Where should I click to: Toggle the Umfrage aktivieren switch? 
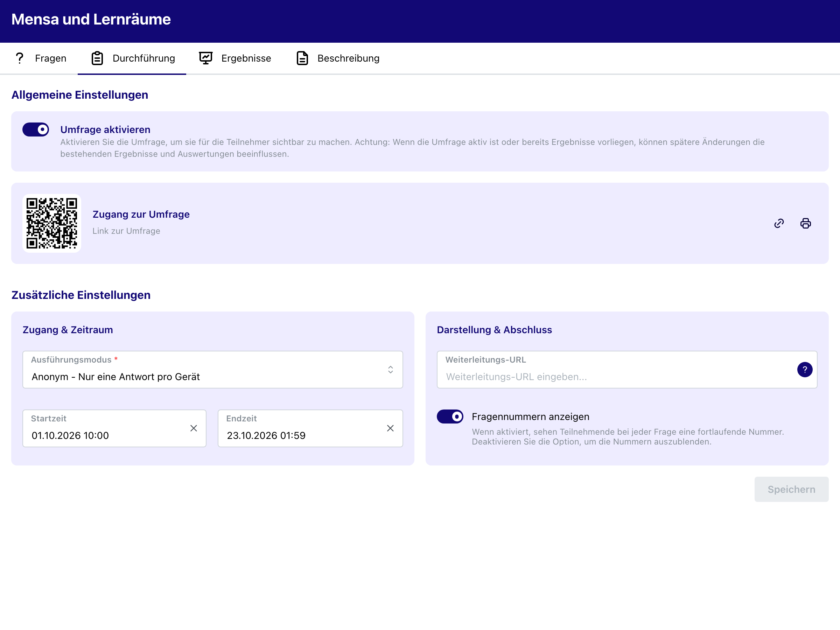point(36,129)
